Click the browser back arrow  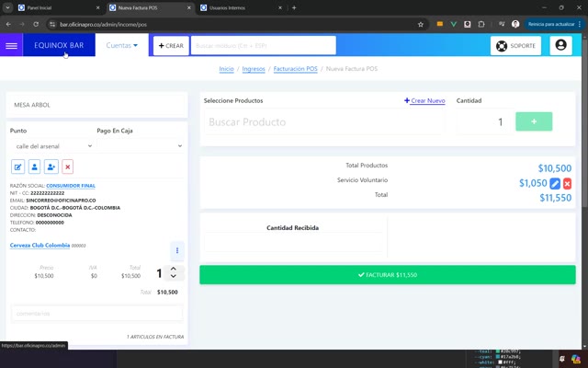(8, 24)
